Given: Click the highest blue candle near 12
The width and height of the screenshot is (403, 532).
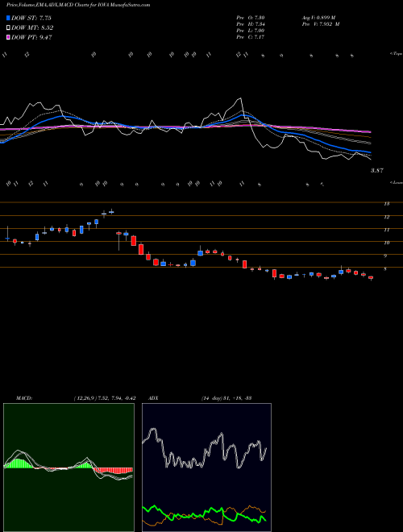Looking at the screenshot, I should pos(111,212).
